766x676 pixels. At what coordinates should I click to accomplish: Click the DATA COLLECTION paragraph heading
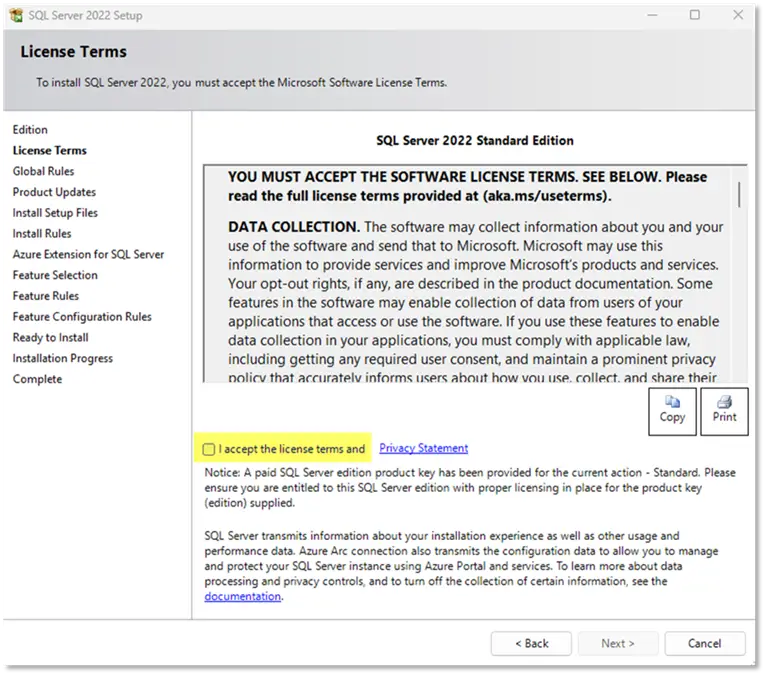[x=294, y=227]
